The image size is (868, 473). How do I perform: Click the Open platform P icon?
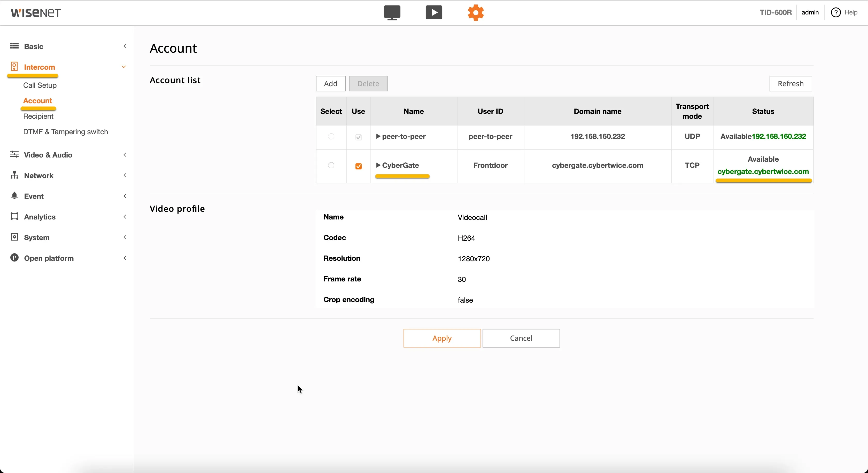[14, 257]
